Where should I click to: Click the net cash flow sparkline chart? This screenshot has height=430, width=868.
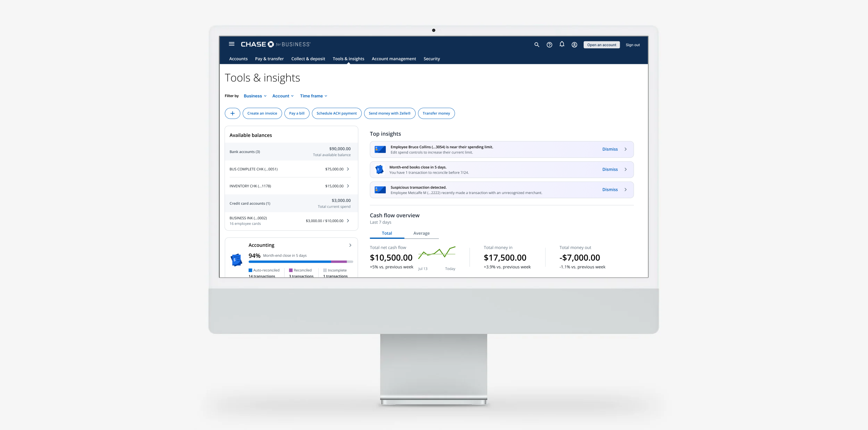point(437,253)
